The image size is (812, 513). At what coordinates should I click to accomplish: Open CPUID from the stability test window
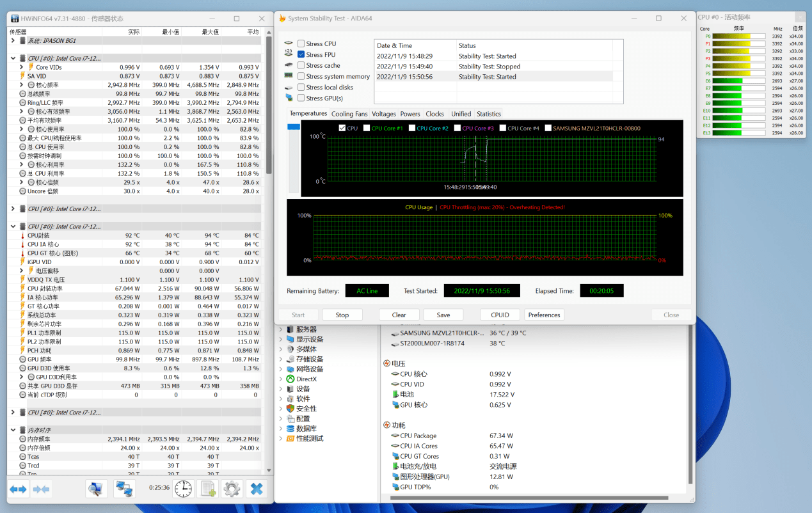500,315
